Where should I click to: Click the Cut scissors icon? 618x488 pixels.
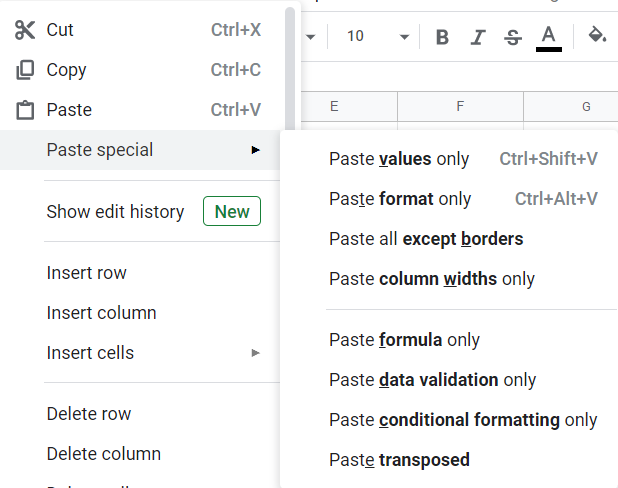click(25, 30)
